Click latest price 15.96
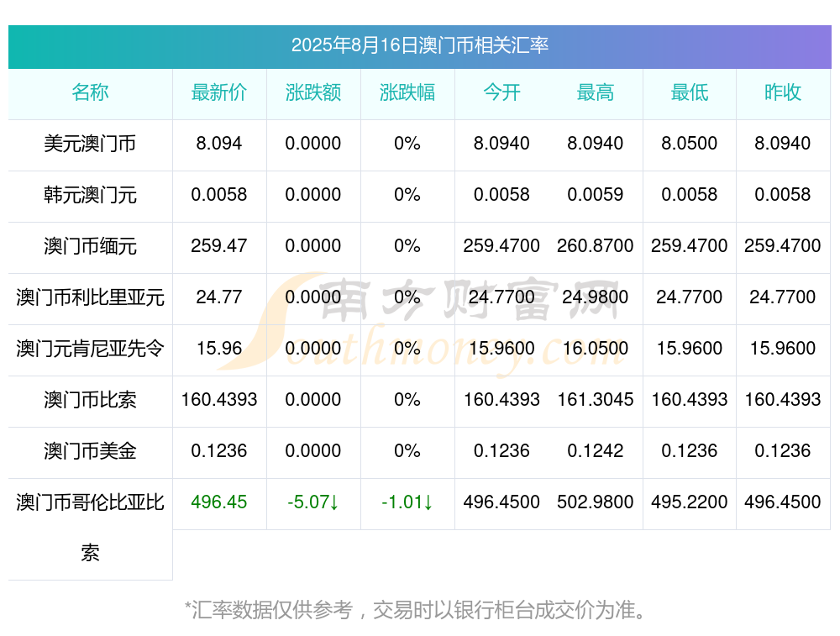 coord(219,349)
